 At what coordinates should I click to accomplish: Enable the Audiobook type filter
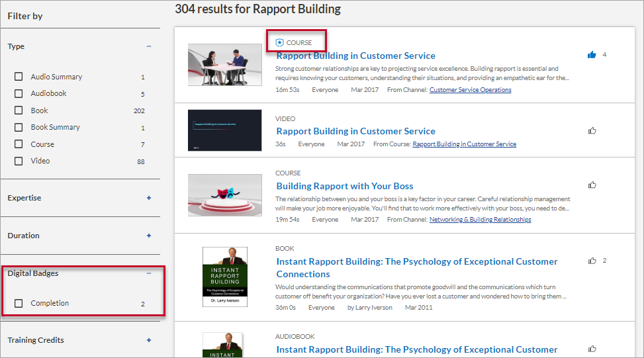coord(19,94)
